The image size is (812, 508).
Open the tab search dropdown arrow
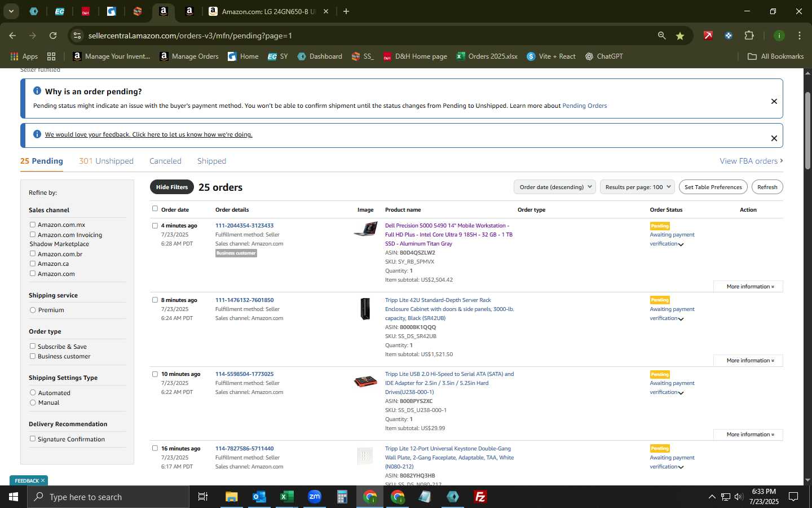click(x=11, y=11)
